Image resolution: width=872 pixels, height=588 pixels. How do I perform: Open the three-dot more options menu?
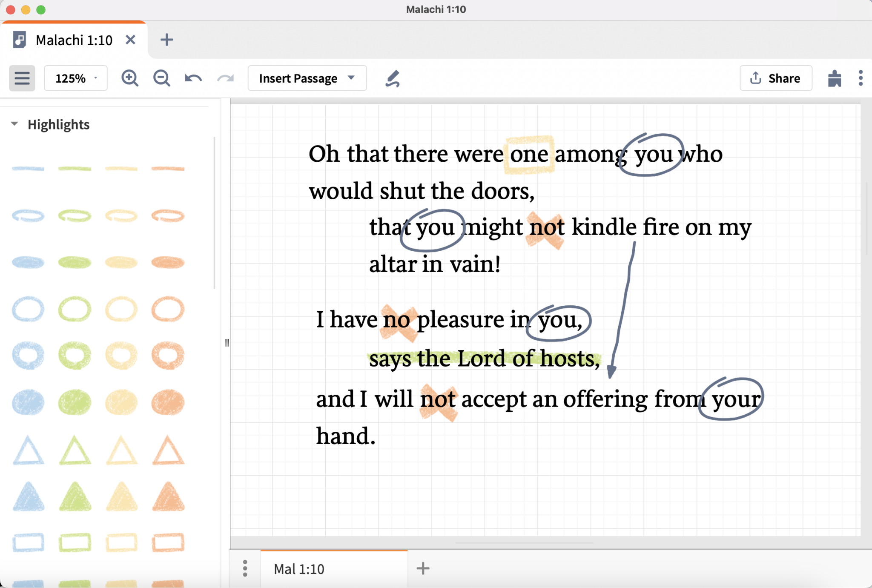861,78
